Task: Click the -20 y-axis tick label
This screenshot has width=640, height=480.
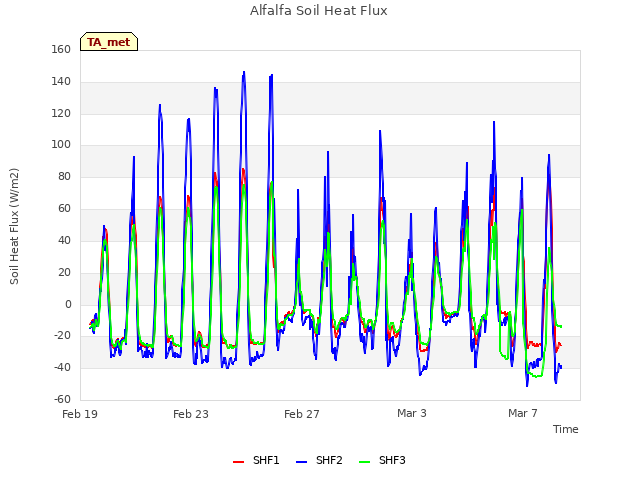Action: tap(63, 336)
